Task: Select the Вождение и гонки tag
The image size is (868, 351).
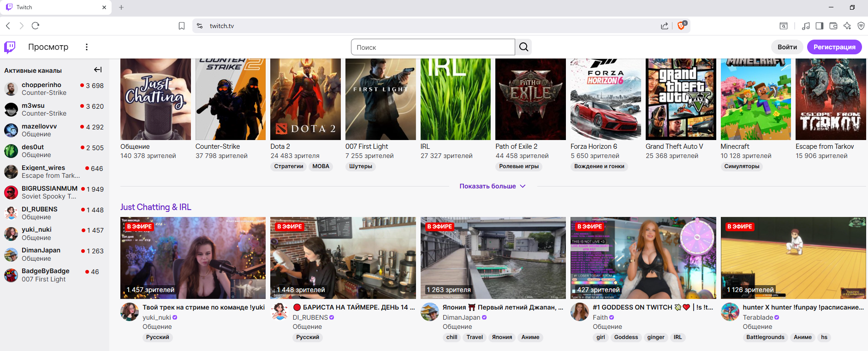Action: point(599,166)
